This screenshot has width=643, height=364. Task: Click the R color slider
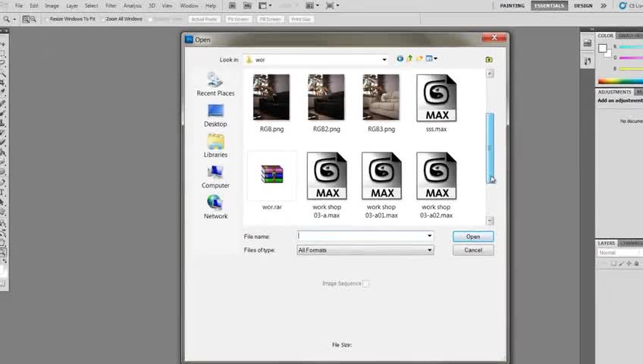(x=631, y=47)
